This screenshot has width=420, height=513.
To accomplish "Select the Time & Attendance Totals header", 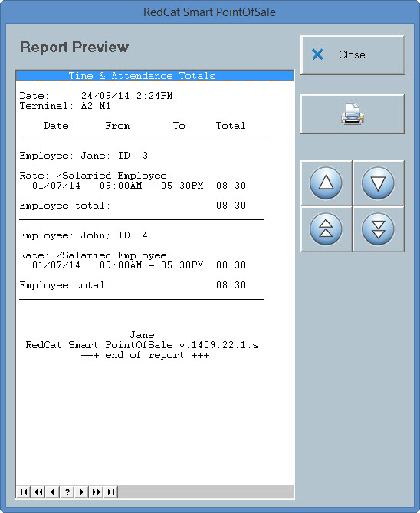I will tap(155, 76).
